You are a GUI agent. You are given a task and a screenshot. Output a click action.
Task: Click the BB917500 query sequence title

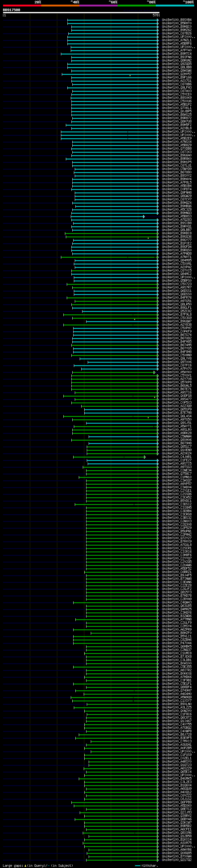click(x=11, y=10)
